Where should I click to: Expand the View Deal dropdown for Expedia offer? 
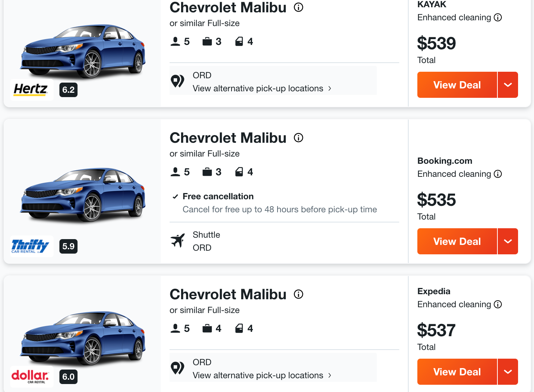pyautogui.click(x=508, y=372)
